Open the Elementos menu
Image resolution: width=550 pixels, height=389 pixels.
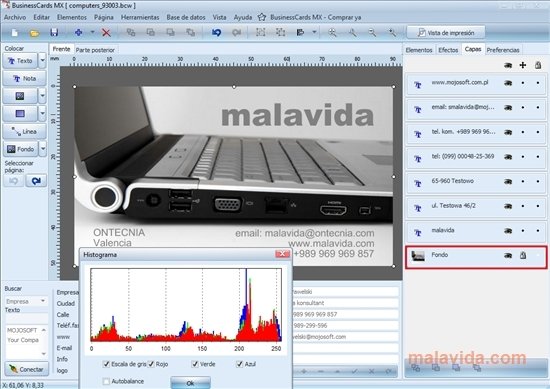[x=72, y=17]
